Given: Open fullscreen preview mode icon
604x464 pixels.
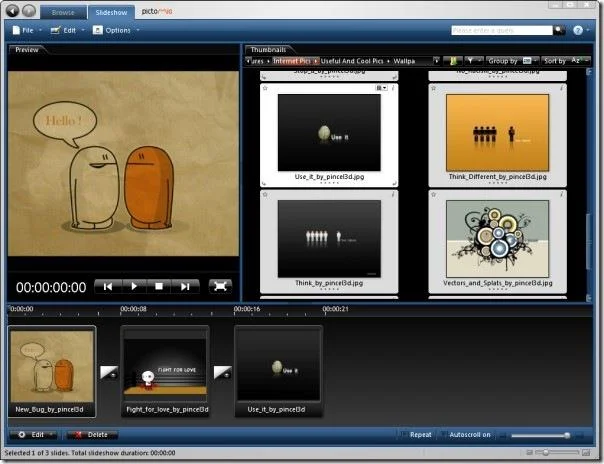Looking at the screenshot, I should coord(220,286).
